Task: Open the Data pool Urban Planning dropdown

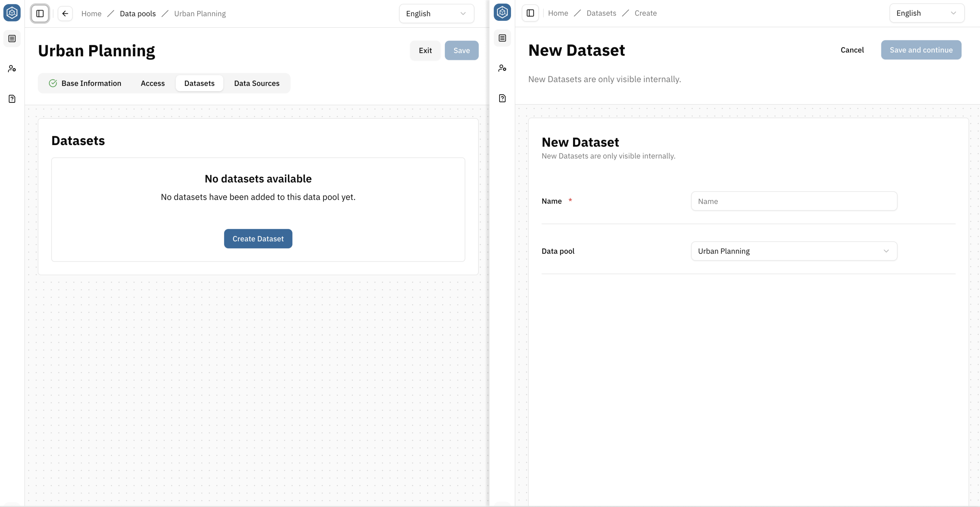Action: tap(794, 251)
